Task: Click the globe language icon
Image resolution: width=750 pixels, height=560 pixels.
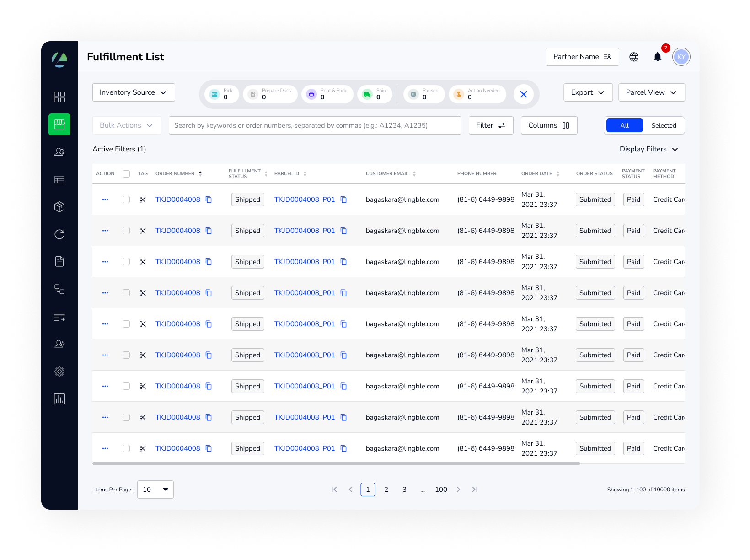Action: 634,57
